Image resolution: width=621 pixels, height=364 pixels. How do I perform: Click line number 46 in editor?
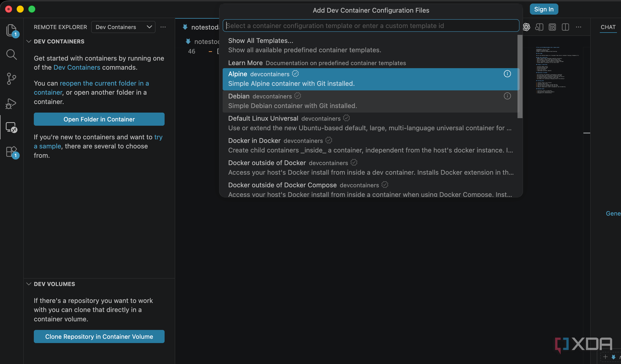(x=192, y=51)
